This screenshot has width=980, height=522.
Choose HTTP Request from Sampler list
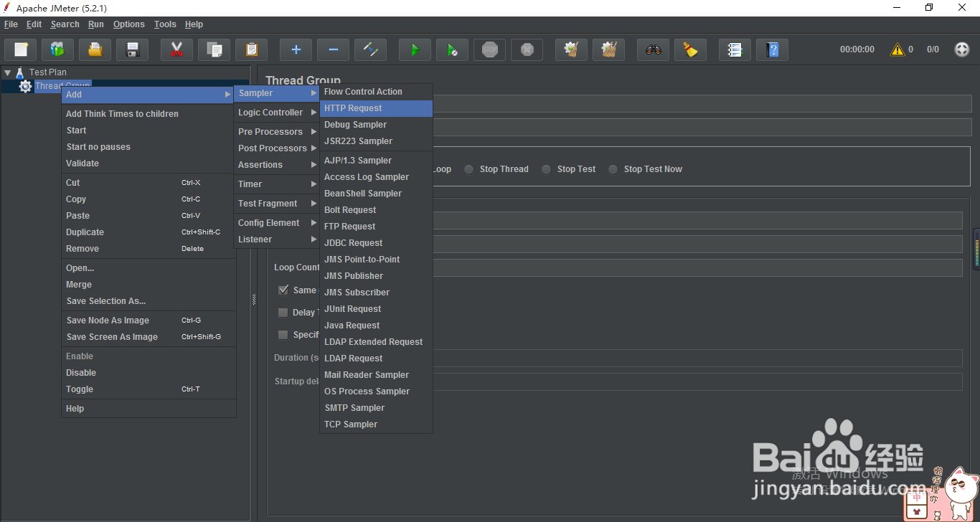click(x=376, y=108)
